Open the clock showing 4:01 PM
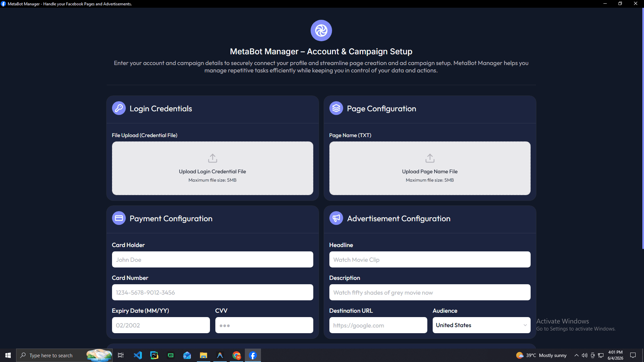The width and height of the screenshot is (644, 362). tap(615, 355)
